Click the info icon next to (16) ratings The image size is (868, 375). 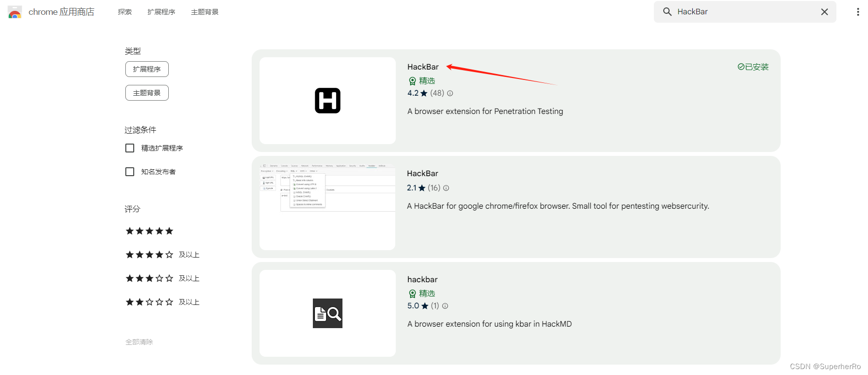tap(446, 188)
